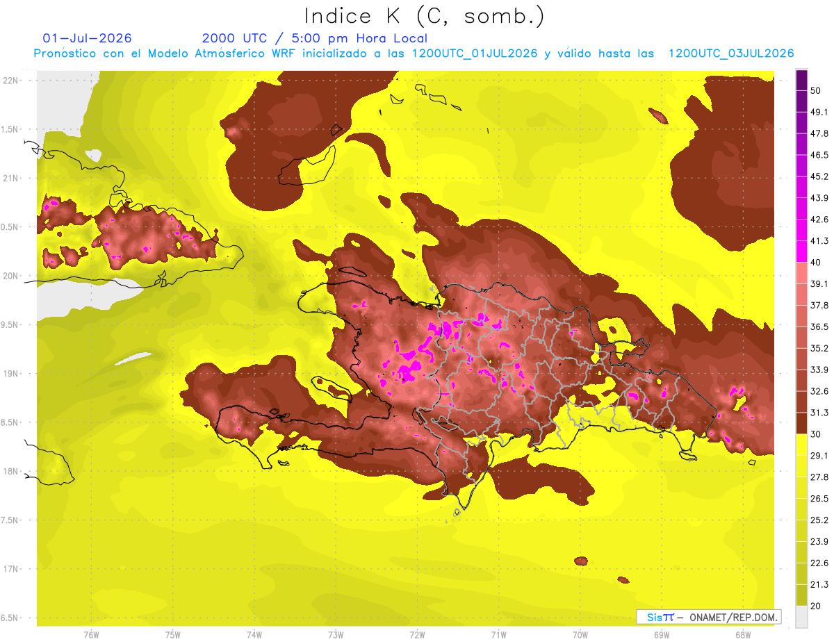Click the 43.9 value on the legend
The image size is (834, 644).
(x=820, y=198)
